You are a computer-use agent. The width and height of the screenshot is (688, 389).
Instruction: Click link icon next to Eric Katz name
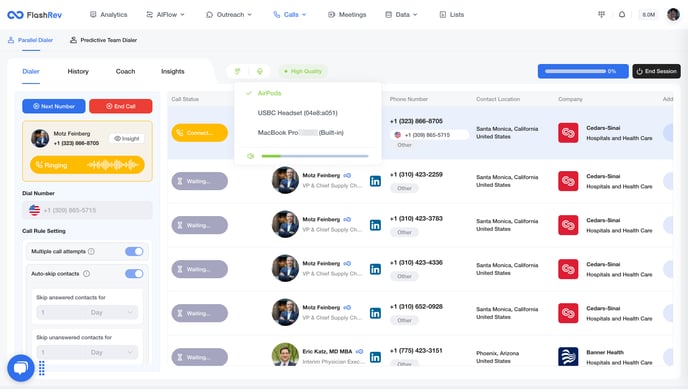(x=359, y=351)
